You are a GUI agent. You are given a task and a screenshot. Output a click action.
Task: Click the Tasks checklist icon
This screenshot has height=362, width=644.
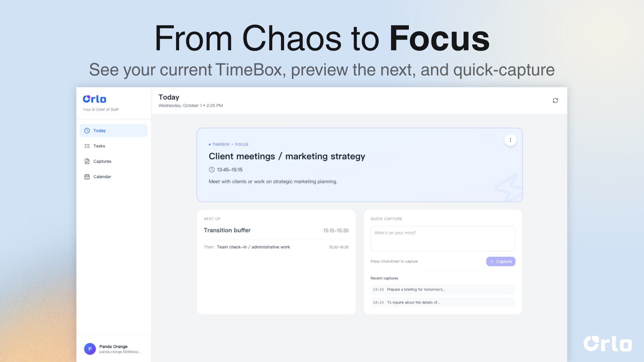[x=87, y=146]
